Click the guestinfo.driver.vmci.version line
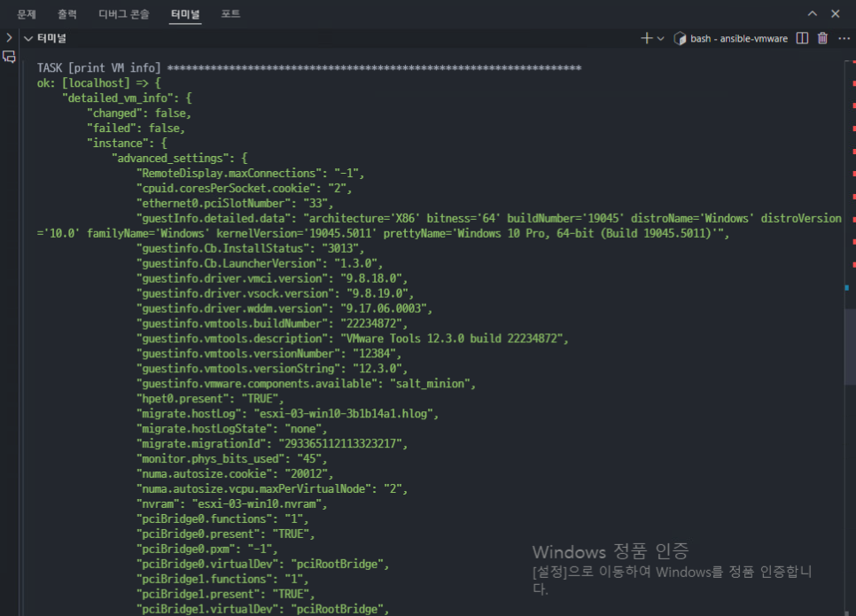Screen dimensions: 856x616 tap(272, 278)
